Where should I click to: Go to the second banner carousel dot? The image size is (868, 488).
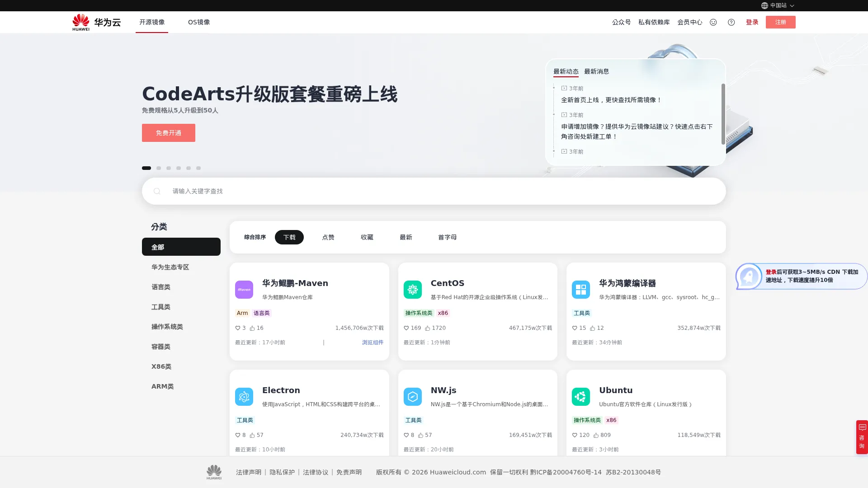pyautogui.click(x=159, y=168)
